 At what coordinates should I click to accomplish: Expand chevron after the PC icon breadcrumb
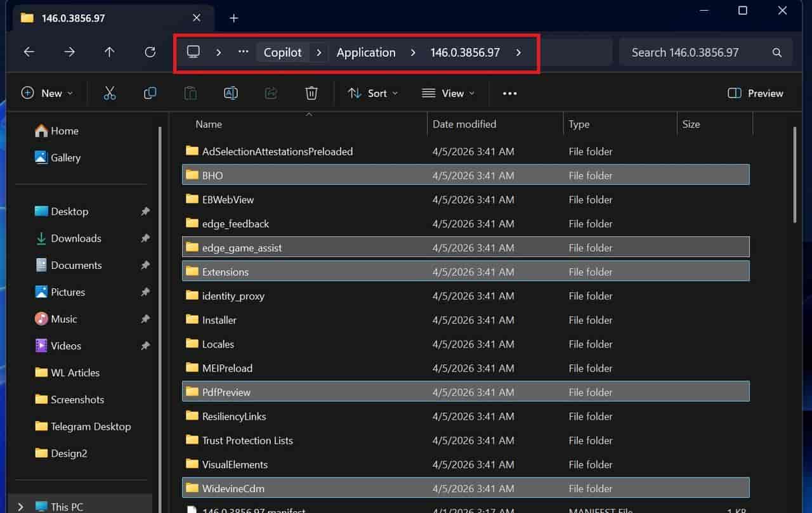point(218,53)
